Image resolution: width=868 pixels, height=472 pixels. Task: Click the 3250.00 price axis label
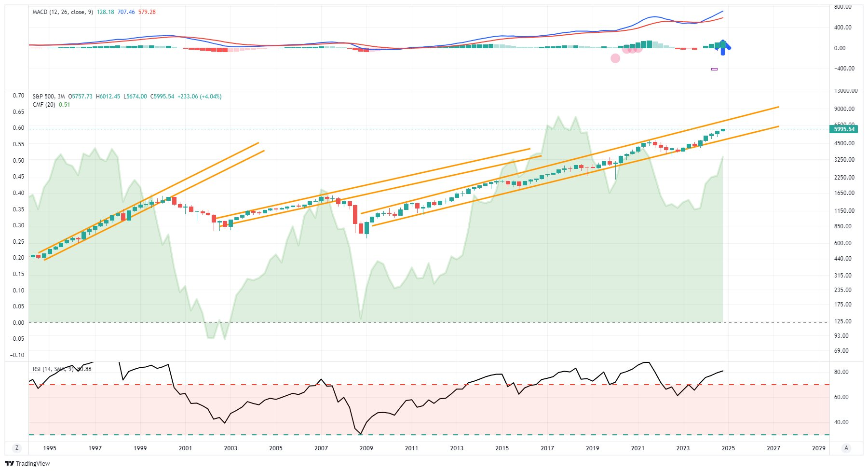(844, 160)
